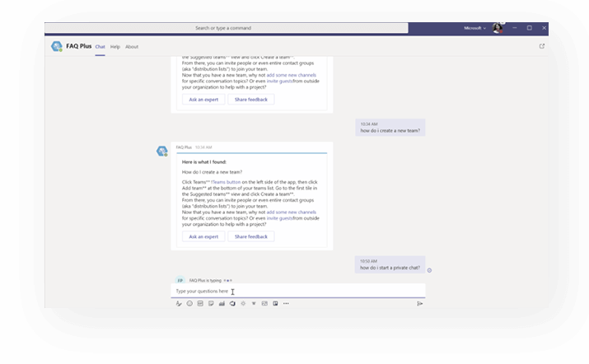Click Ask an expert in the topmost card
The width and height of the screenshot is (589, 364).
[203, 100]
